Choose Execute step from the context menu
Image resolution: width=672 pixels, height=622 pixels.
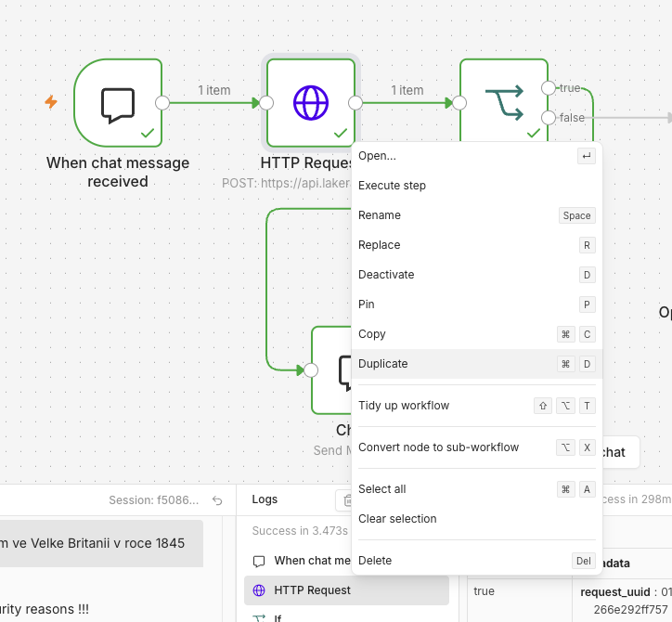(x=477, y=186)
